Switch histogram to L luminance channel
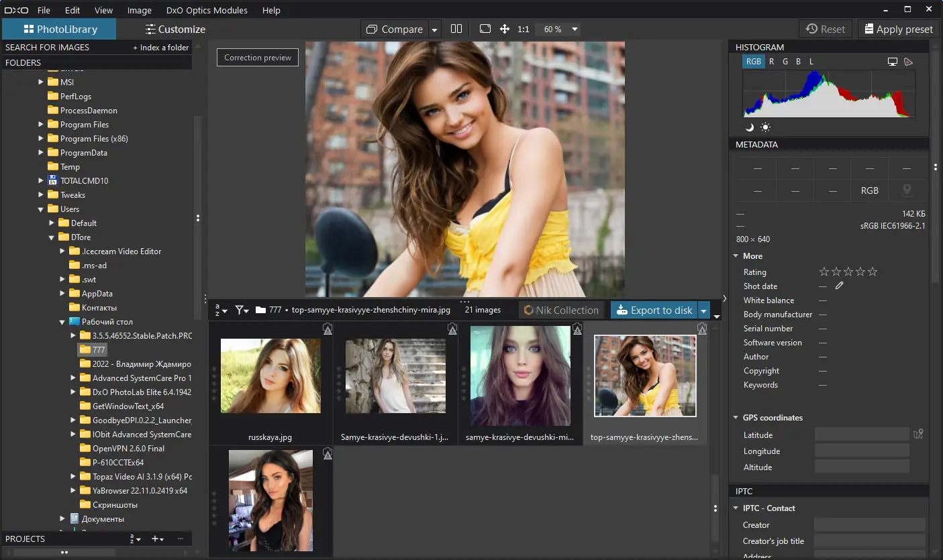The width and height of the screenshot is (943, 560). click(811, 62)
